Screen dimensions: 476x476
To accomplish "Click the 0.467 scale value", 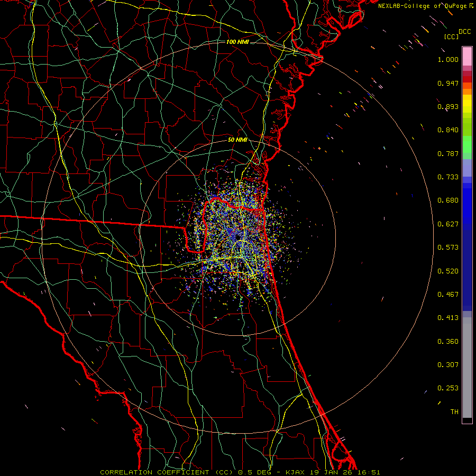I will click(448, 295).
